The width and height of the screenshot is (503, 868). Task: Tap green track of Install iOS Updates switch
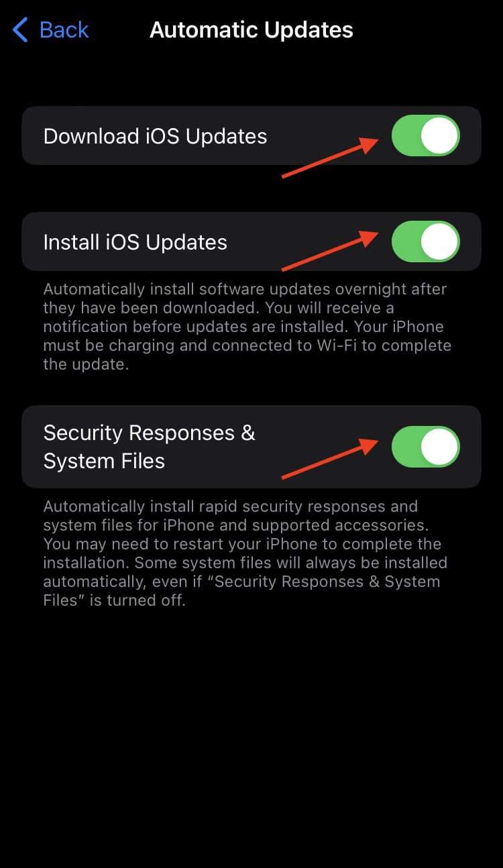[x=405, y=241]
